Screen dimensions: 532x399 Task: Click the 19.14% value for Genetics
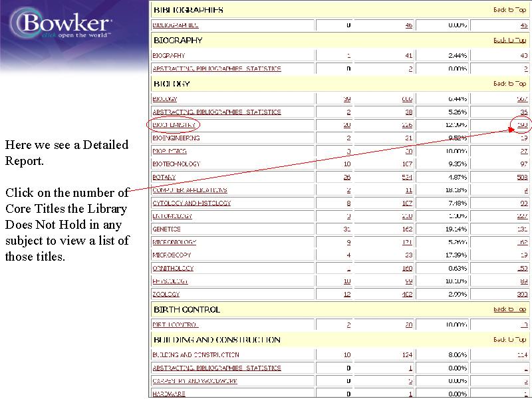tap(456, 229)
